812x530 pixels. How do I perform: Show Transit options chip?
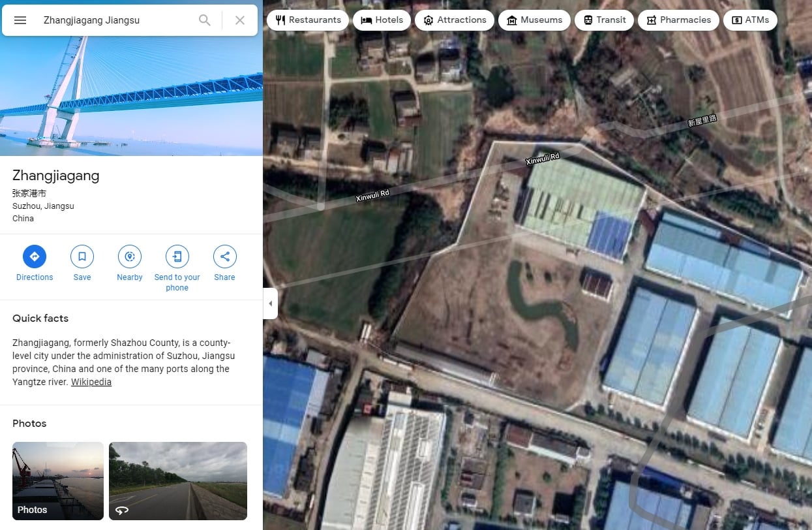[x=605, y=20]
